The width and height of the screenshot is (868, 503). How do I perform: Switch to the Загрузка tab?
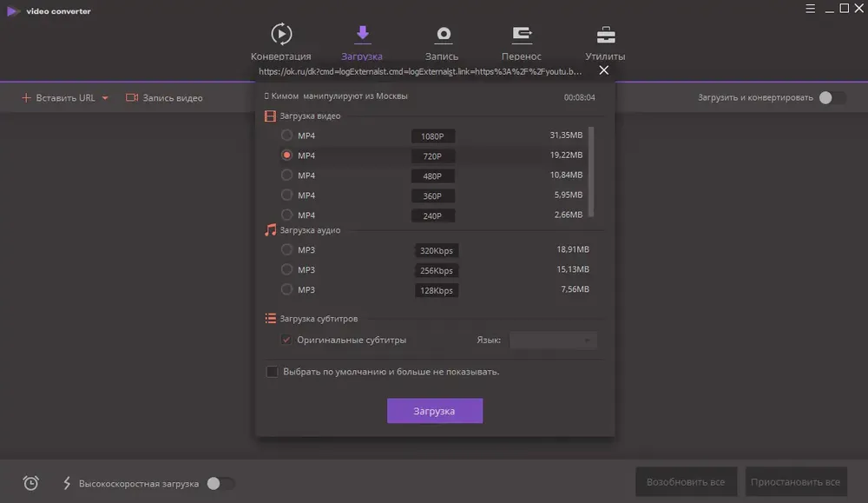coord(362,42)
